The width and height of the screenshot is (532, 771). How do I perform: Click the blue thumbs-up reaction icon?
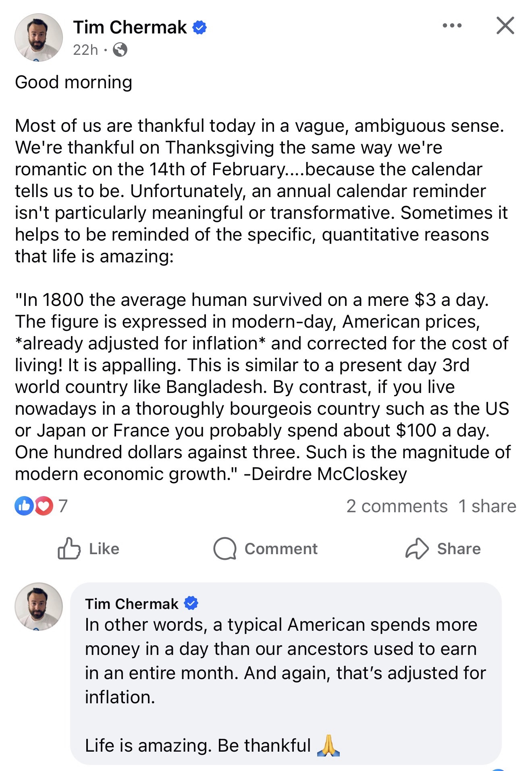pyautogui.click(x=24, y=506)
